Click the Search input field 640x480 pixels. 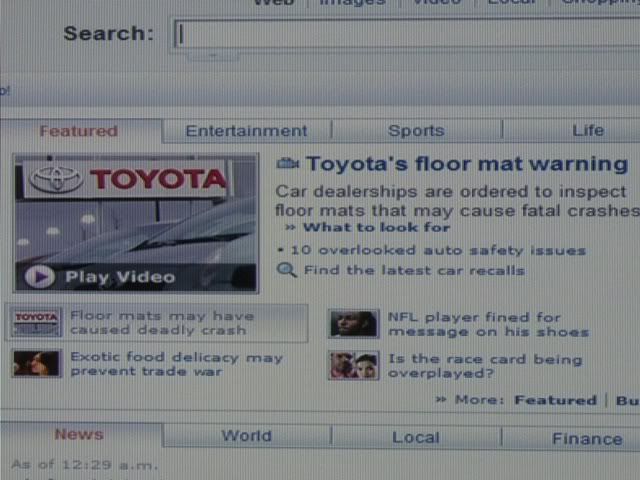pyautogui.click(x=407, y=34)
